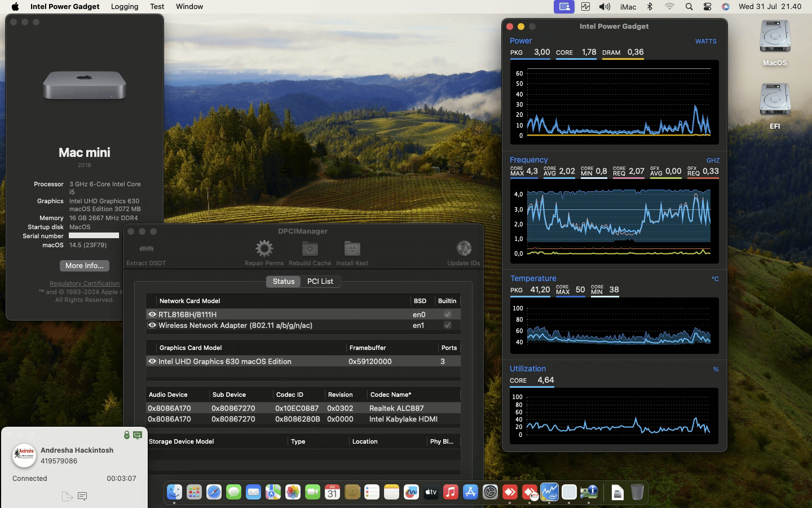Click the Extract DSDT icon in DPCIManager
The height and width of the screenshot is (508, 812).
(x=146, y=249)
